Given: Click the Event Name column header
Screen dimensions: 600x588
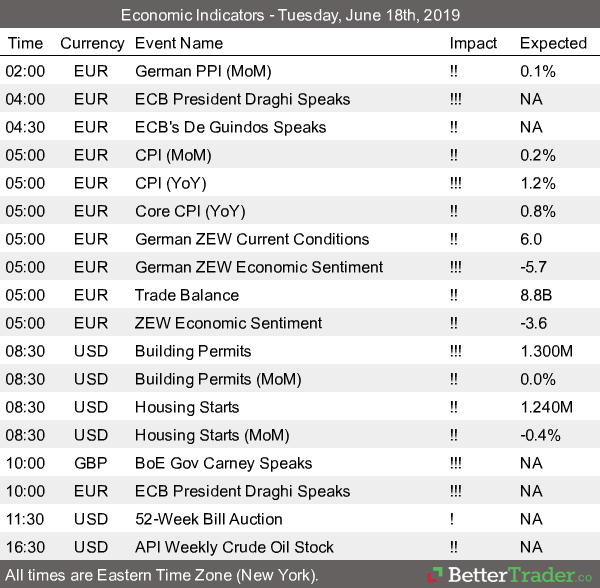Looking at the screenshot, I should (179, 43).
